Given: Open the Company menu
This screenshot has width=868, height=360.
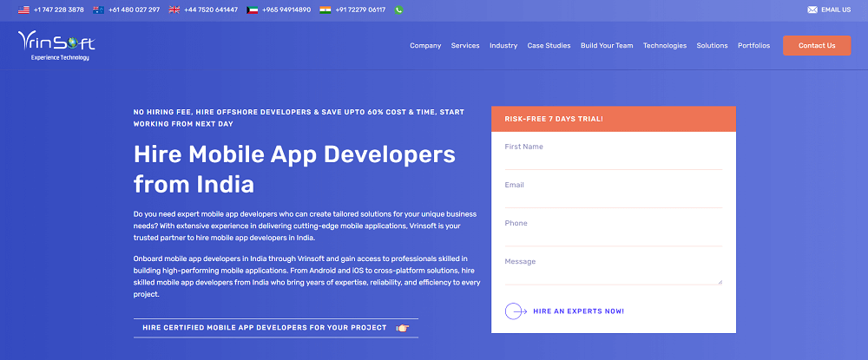Looking at the screenshot, I should (425, 46).
